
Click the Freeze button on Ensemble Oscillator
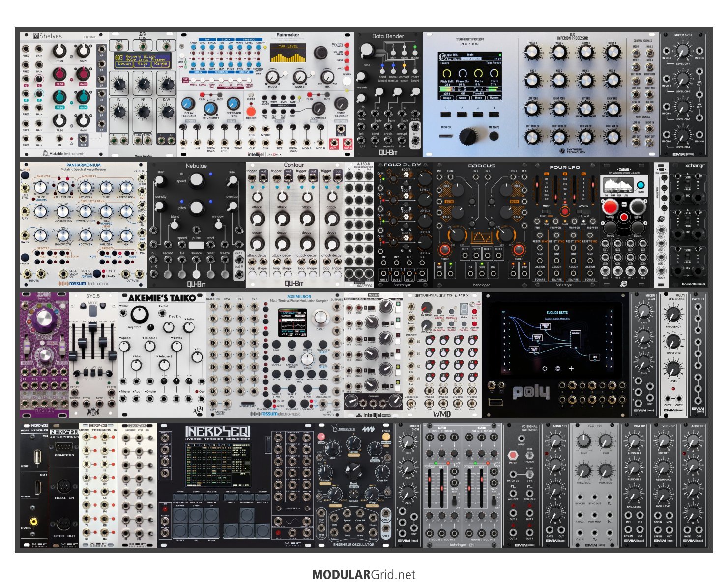(x=386, y=437)
